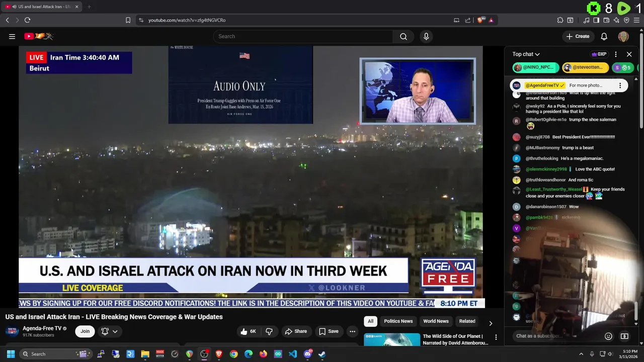The width and height of the screenshot is (644, 362).
Task: Close the live chat panel
Action: [x=629, y=54]
